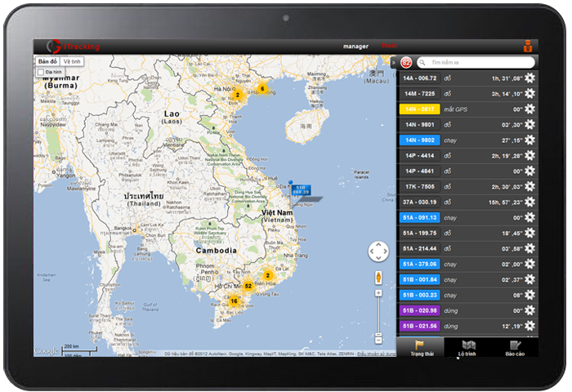Open settings gear for vehicle 14A - 006.72
The width and height of the screenshot is (572, 392).
(530, 78)
